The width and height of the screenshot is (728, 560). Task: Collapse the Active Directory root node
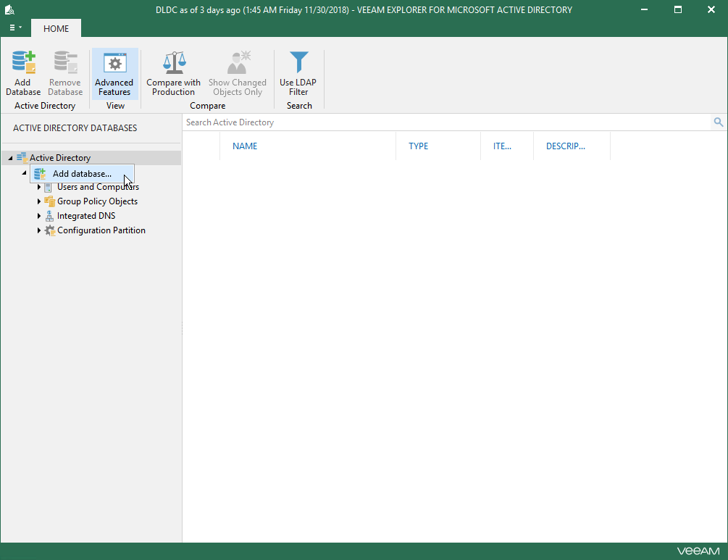(10, 158)
